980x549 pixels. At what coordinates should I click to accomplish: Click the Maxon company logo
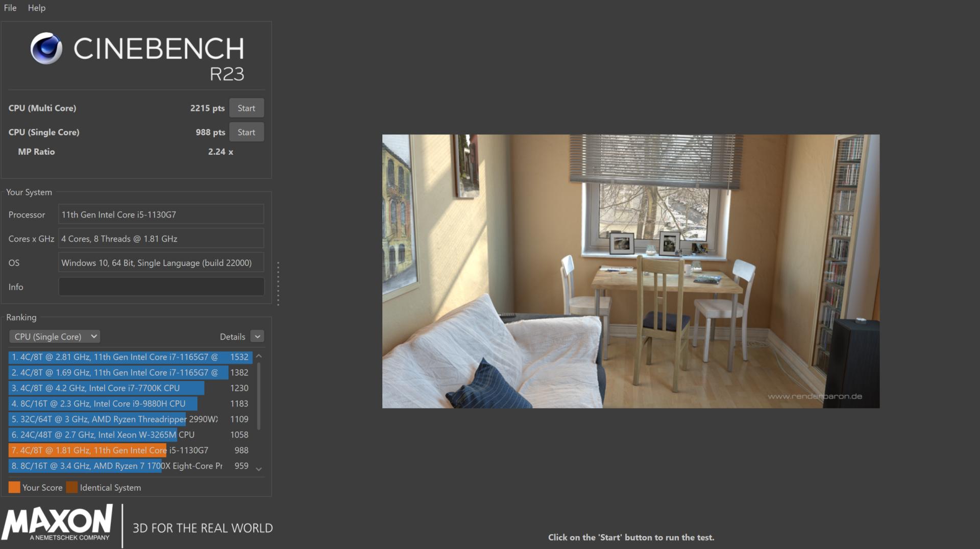(x=57, y=523)
